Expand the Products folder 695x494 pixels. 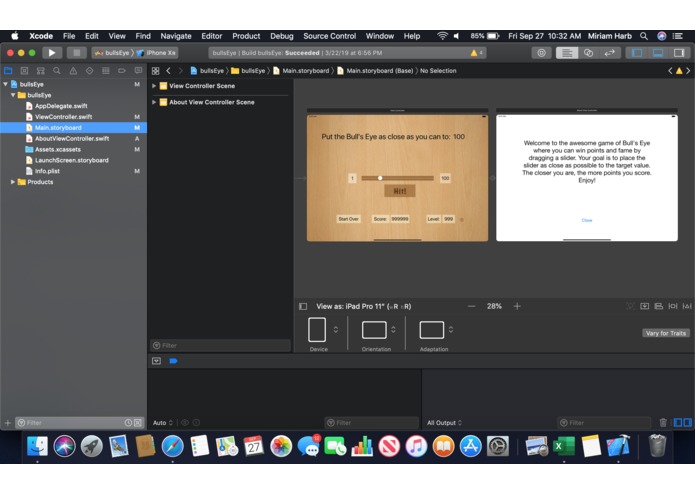click(13, 182)
